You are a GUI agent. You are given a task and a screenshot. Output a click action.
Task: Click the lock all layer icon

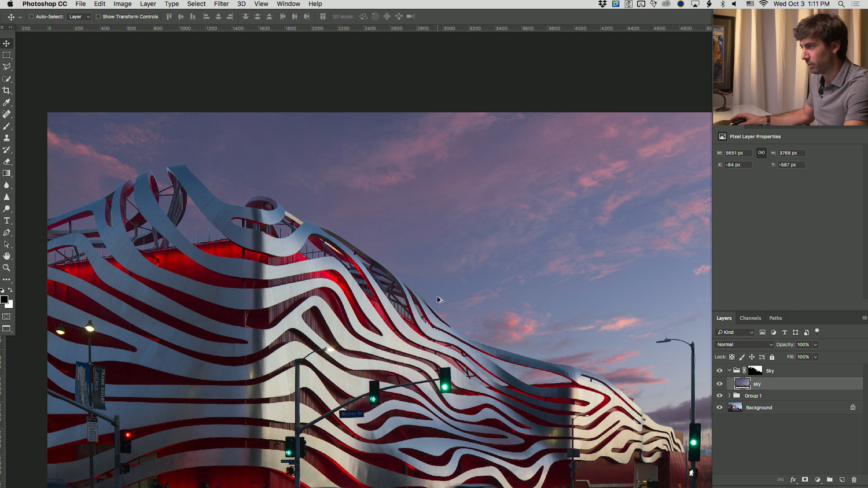[772, 357]
